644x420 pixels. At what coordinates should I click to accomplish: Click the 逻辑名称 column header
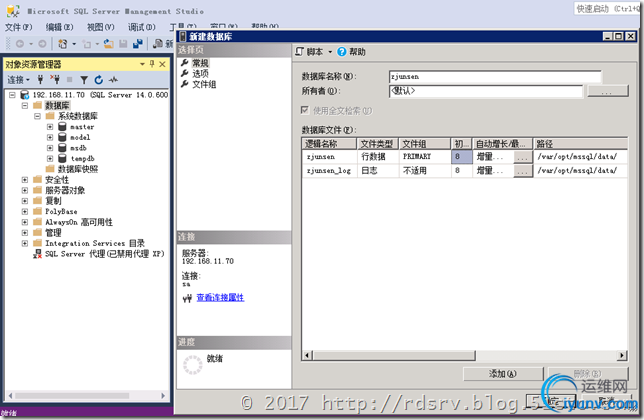click(x=329, y=144)
